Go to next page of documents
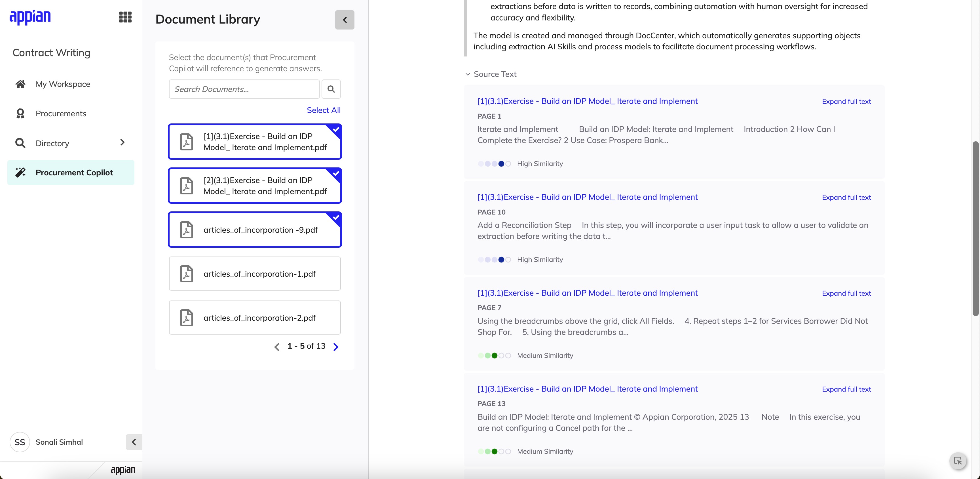The image size is (980, 479). [x=336, y=347]
